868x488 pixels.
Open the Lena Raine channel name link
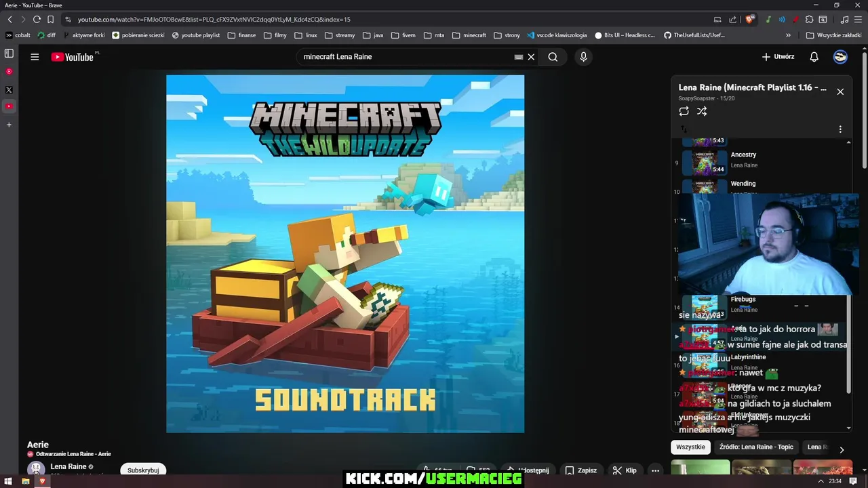tap(68, 466)
